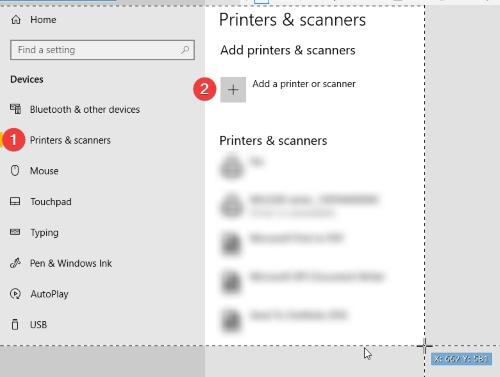Open Touchpad settings
This screenshot has width=500, height=377.
tap(51, 202)
